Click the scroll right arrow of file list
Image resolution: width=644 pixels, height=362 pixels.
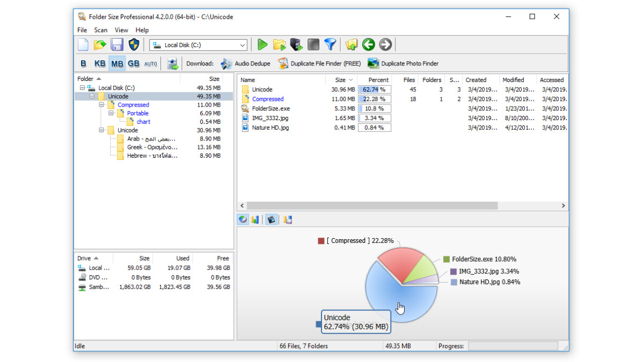click(563, 206)
